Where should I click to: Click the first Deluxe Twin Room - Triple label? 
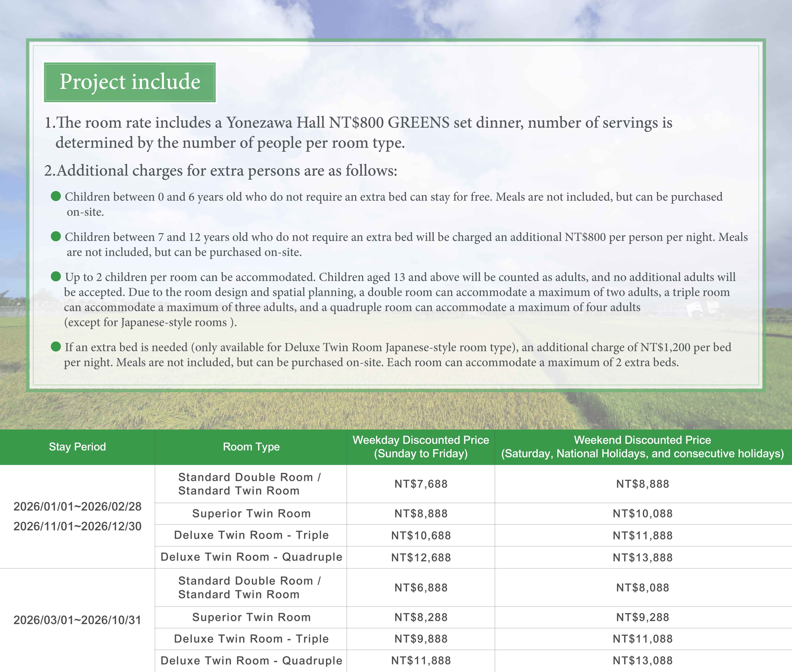(251, 535)
